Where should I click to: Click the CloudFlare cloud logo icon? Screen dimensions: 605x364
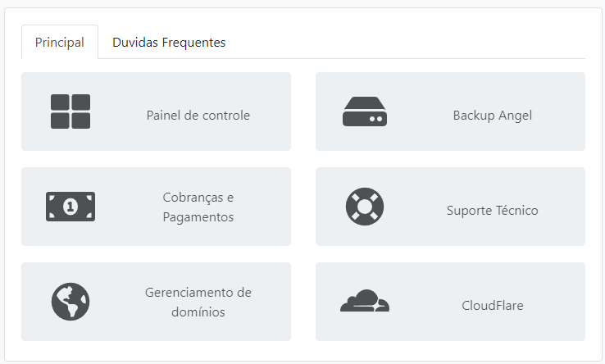(x=365, y=302)
